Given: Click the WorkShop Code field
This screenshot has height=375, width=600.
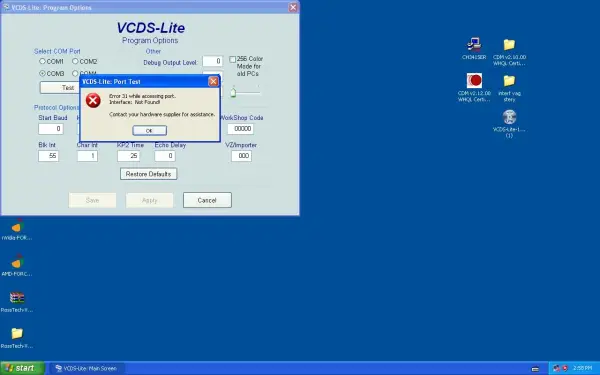Looking at the screenshot, I should pyautogui.click(x=241, y=129).
